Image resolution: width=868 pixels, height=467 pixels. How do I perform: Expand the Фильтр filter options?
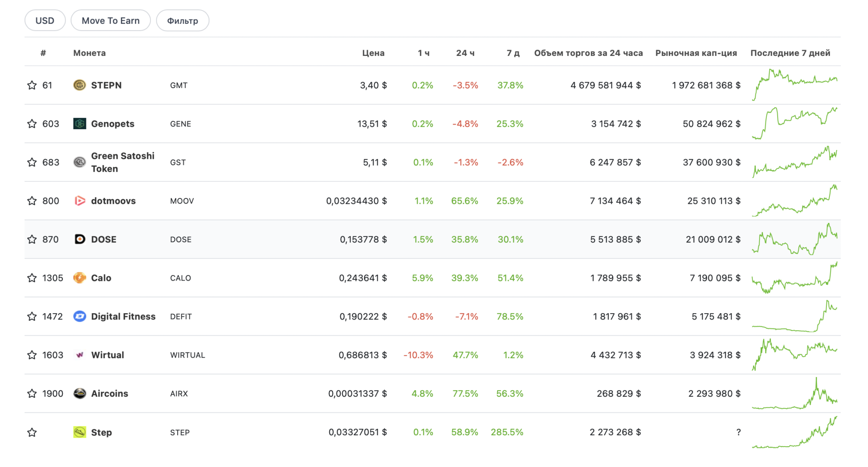[182, 21]
